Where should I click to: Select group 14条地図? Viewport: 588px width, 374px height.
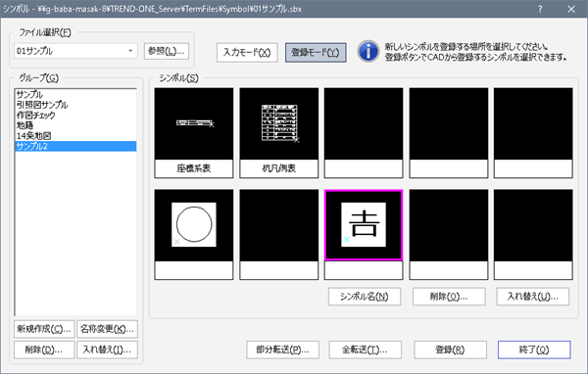75,136
